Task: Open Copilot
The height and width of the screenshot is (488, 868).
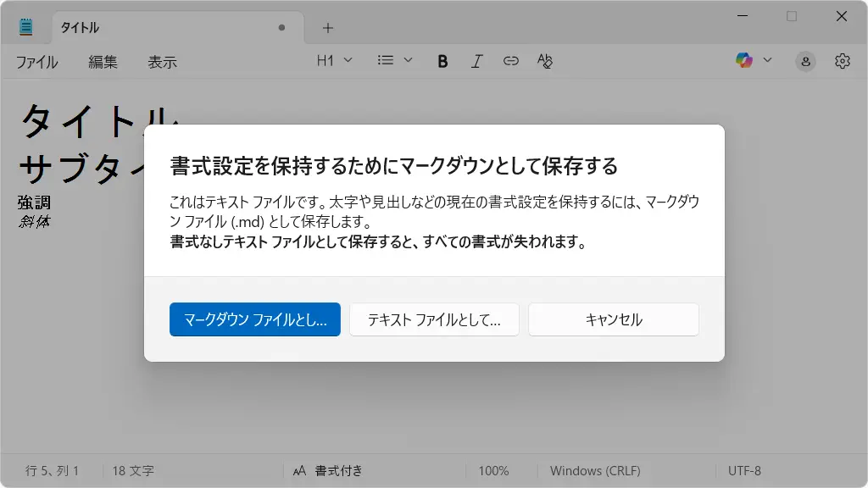Action: (x=744, y=60)
